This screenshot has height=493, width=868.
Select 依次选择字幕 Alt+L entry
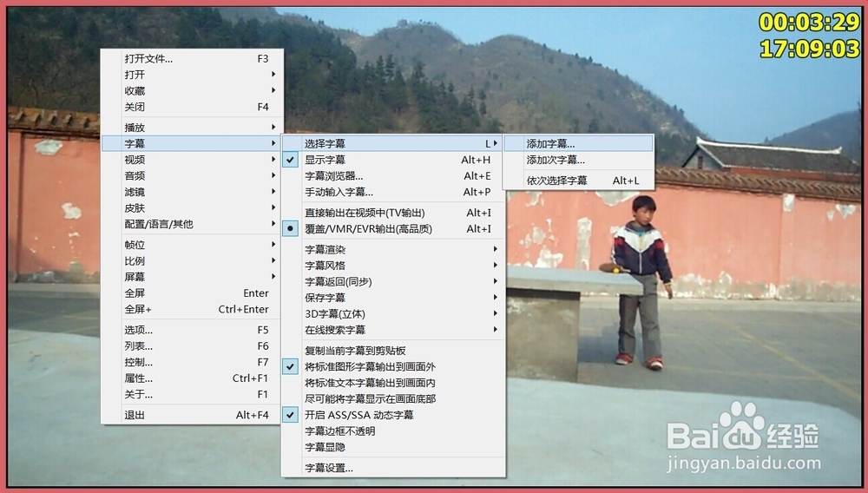tap(578, 181)
